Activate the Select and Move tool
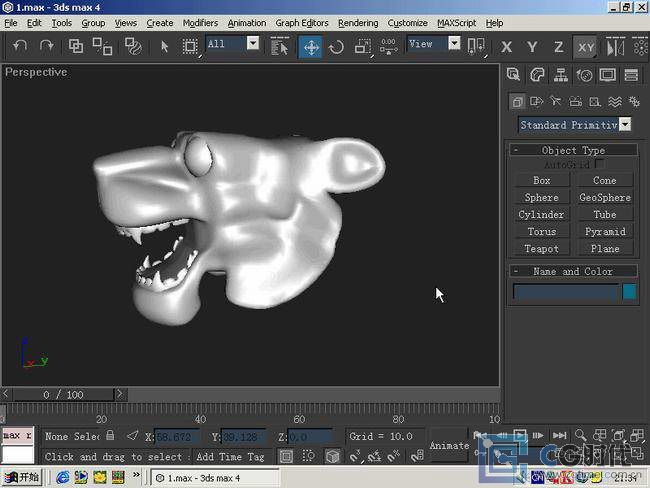 click(311, 47)
